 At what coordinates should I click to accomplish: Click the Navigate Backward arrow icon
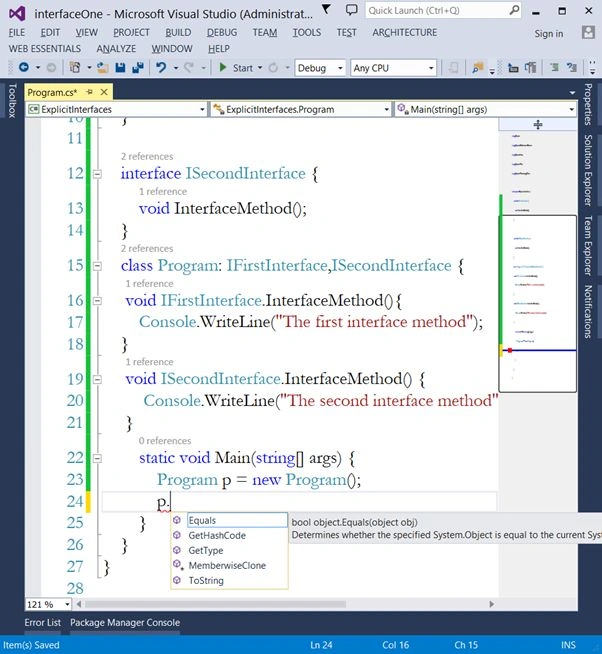click(x=24, y=67)
